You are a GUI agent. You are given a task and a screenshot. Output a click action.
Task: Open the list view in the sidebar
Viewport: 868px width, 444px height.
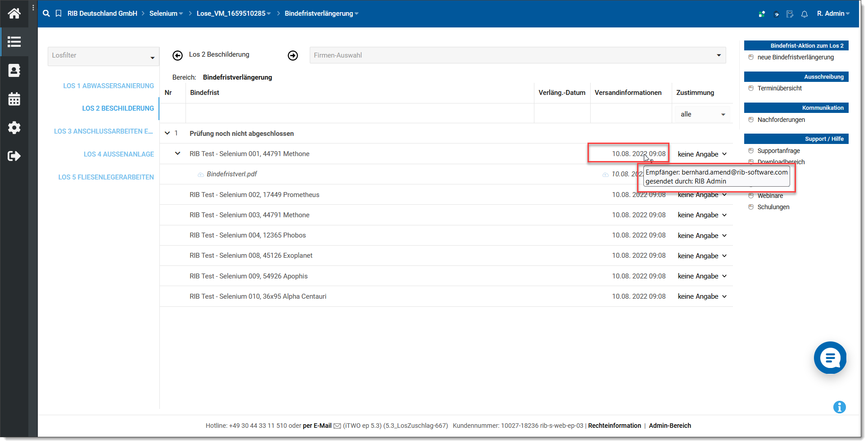click(x=14, y=42)
